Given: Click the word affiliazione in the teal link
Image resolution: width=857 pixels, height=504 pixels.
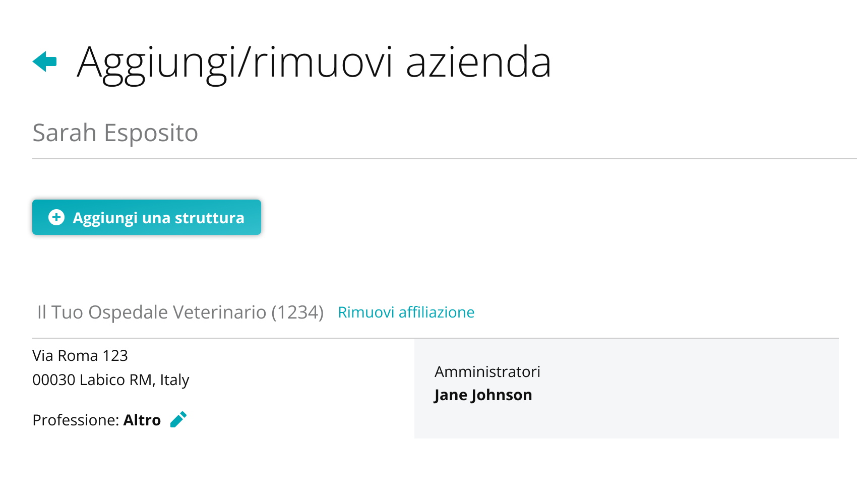Looking at the screenshot, I should [437, 312].
